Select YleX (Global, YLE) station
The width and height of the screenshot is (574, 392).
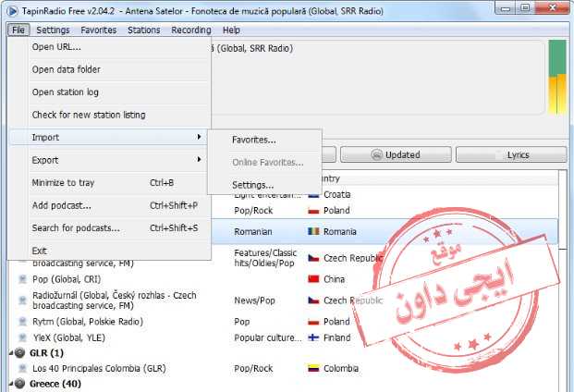[x=68, y=337]
